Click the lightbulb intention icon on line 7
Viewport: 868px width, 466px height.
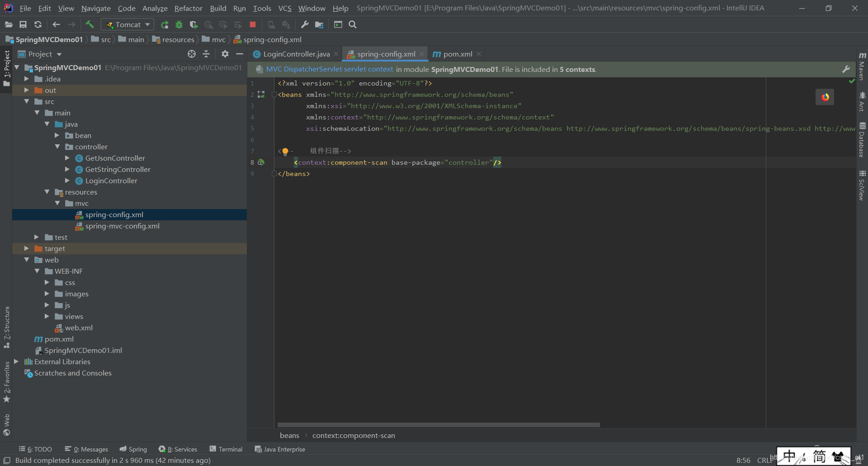pyautogui.click(x=285, y=152)
